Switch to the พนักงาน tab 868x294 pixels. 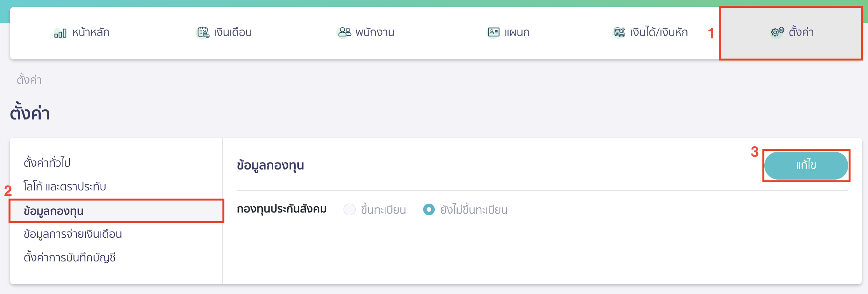coord(375,33)
